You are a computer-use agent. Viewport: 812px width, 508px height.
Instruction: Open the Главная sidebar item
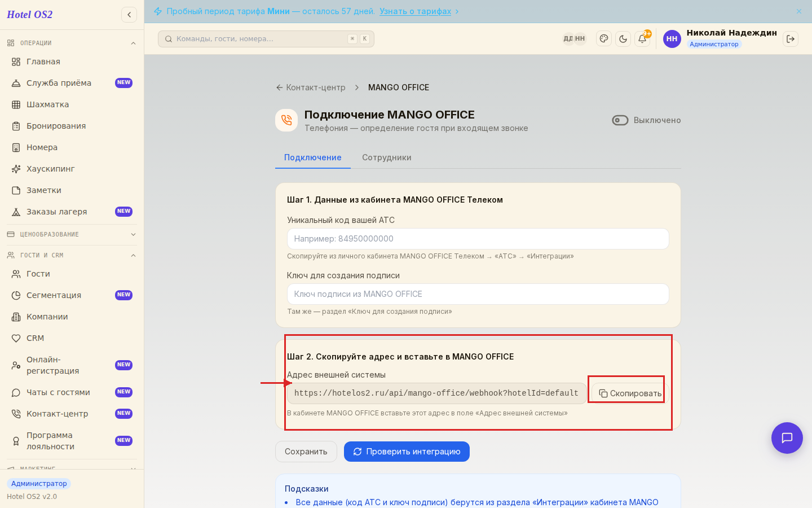(x=72, y=62)
